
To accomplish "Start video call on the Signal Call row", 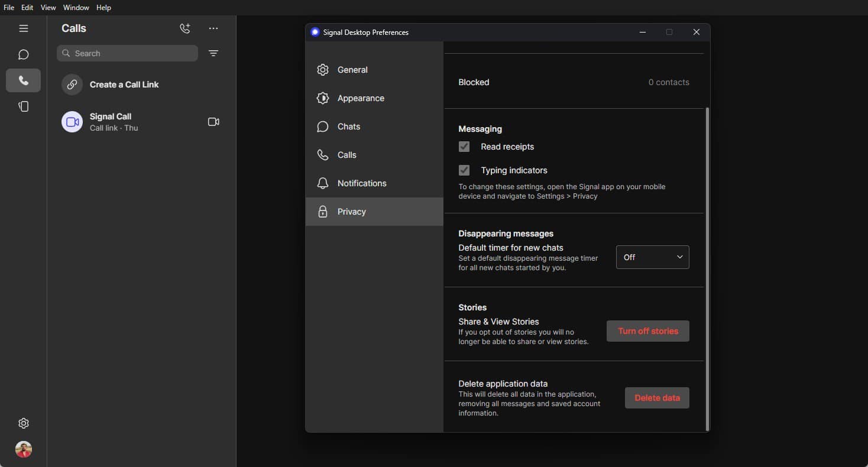I will click(213, 122).
